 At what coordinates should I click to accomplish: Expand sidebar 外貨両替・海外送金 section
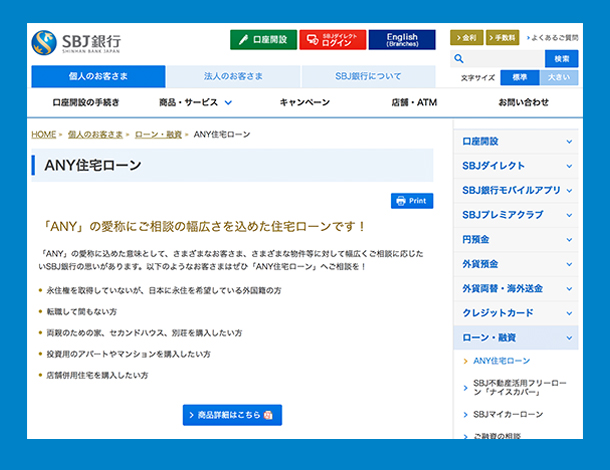click(516, 289)
